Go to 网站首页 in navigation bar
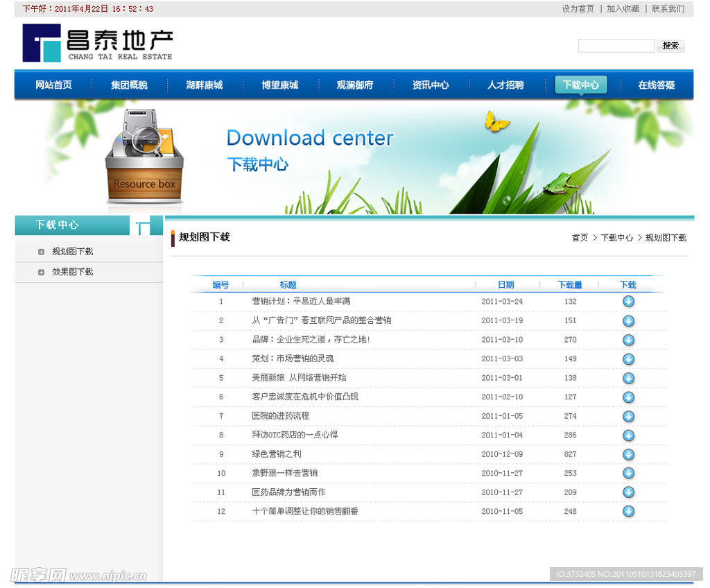Viewport: 710px width, 588px height. click(x=53, y=85)
